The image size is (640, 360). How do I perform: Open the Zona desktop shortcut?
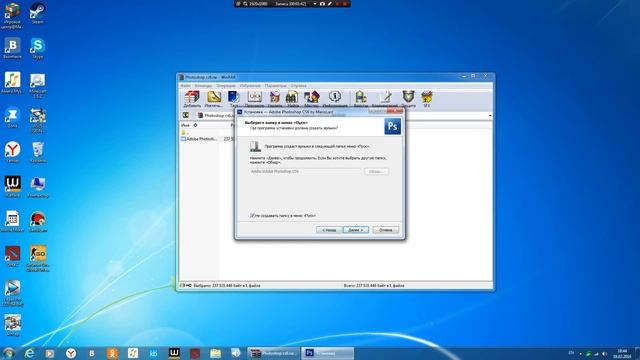pyautogui.click(x=12, y=118)
